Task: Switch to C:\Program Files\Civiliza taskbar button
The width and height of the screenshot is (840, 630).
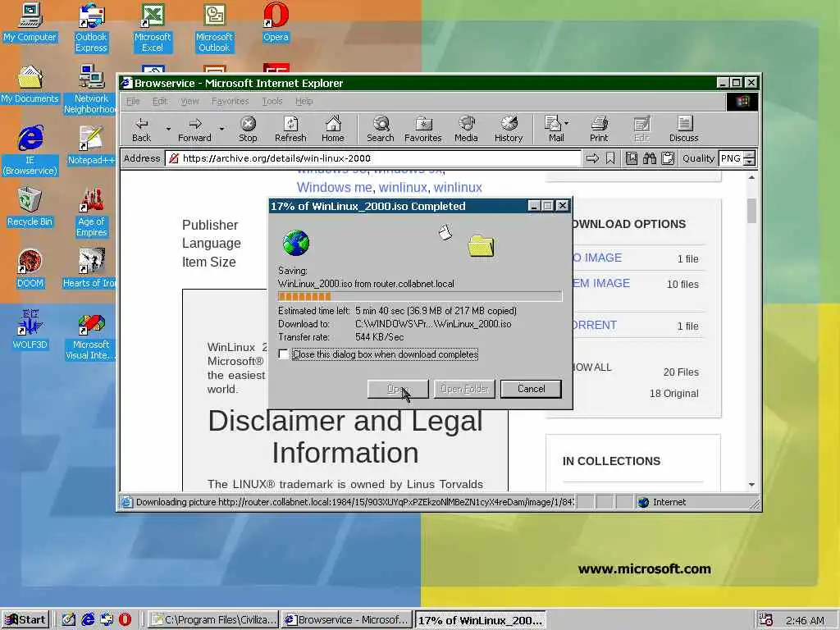Action: pyautogui.click(x=213, y=620)
